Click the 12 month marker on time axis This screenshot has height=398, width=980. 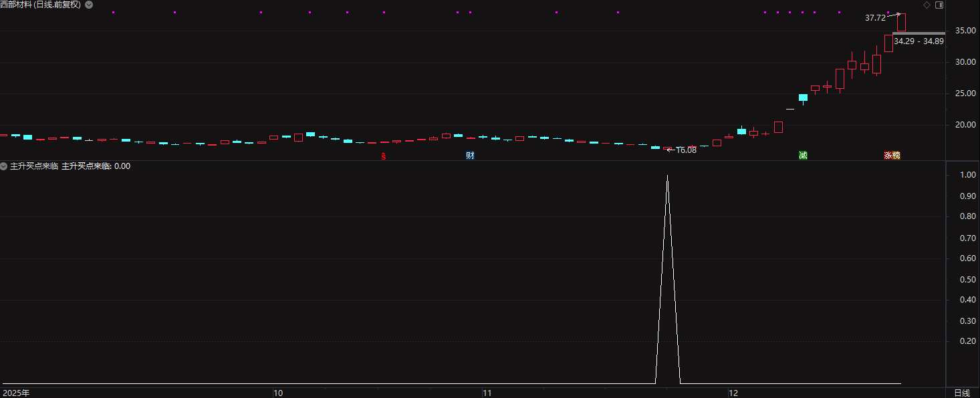(x=733, y=393)
